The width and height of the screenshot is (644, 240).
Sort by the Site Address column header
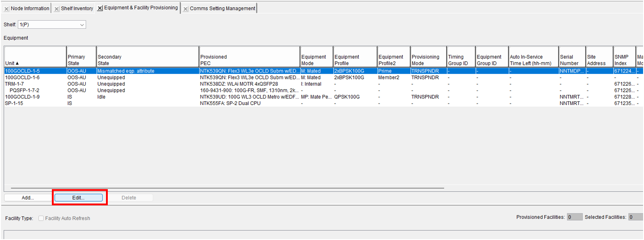[x=599, y=57]
